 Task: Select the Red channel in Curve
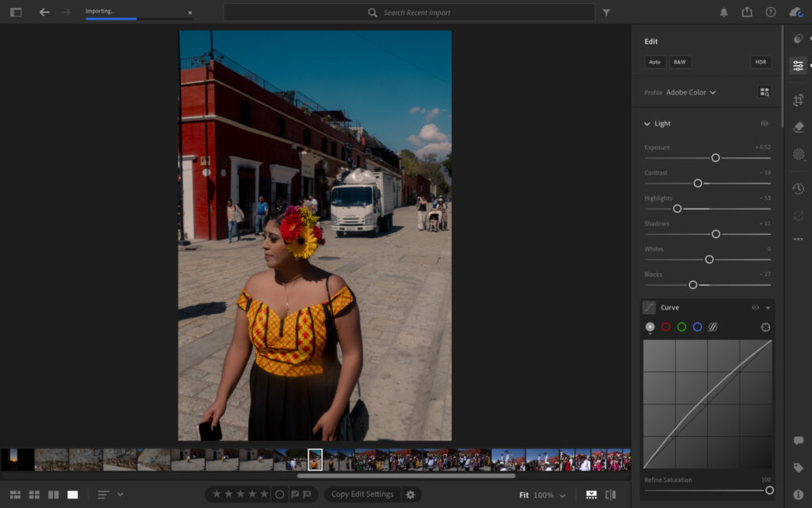[x=666, y=326]
